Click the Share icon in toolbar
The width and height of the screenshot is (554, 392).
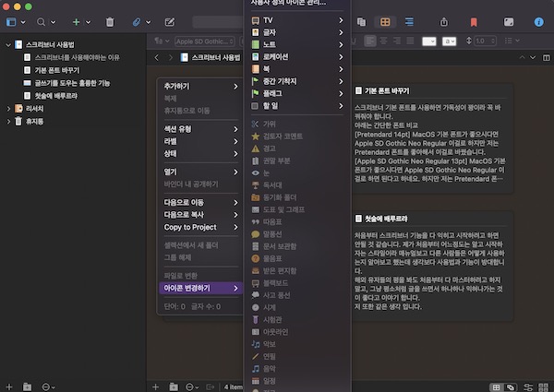click(444, 22)
